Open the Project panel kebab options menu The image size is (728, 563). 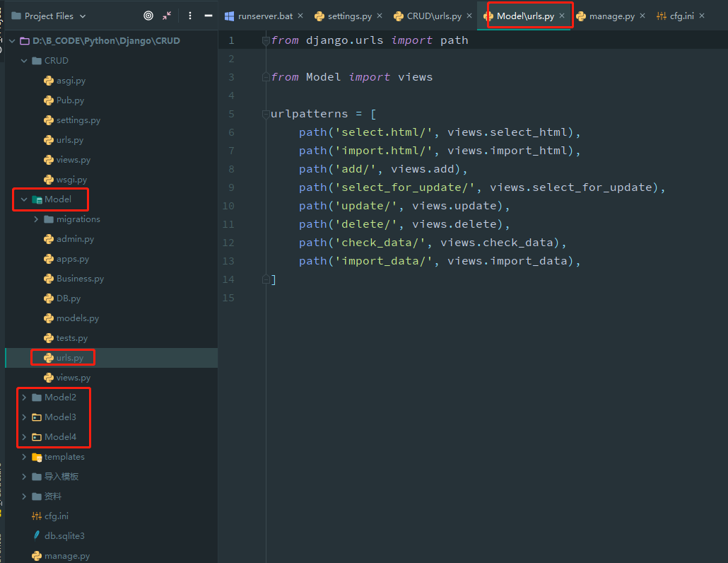coord(187,15)
